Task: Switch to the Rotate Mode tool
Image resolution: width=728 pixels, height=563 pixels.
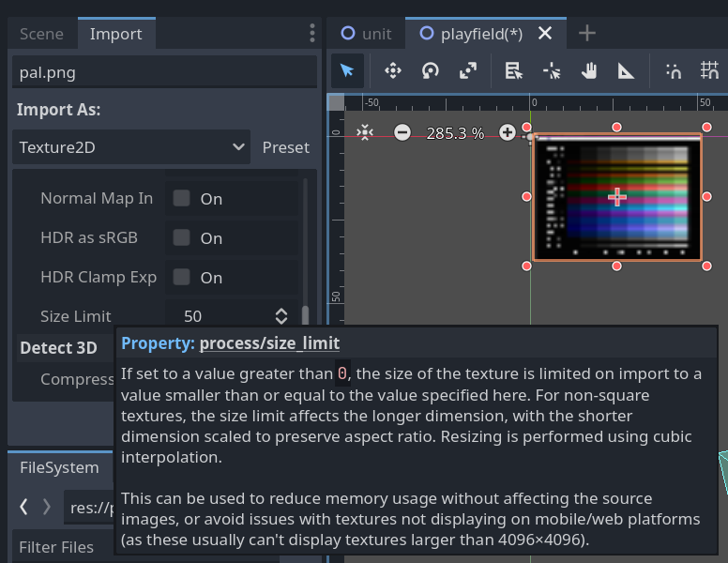Action: (x=431, y=71)
